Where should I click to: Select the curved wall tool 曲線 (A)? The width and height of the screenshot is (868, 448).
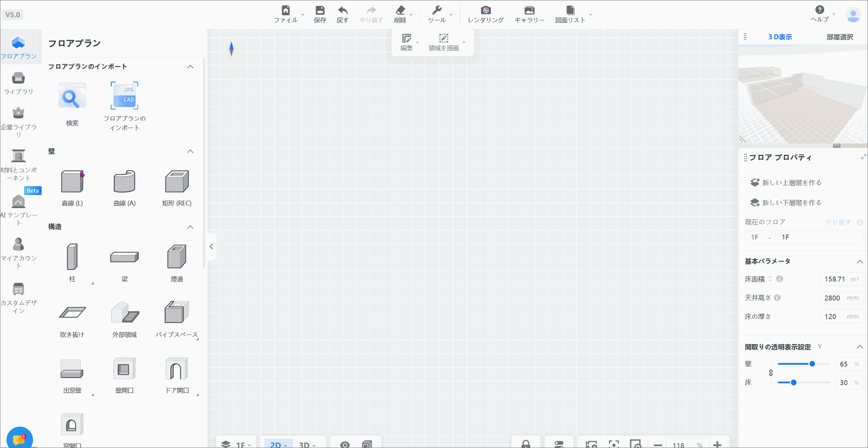coord(124,181)
